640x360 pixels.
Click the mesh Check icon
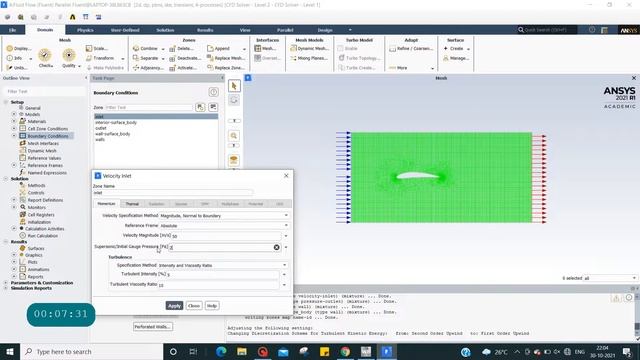[x=45, y=55]
